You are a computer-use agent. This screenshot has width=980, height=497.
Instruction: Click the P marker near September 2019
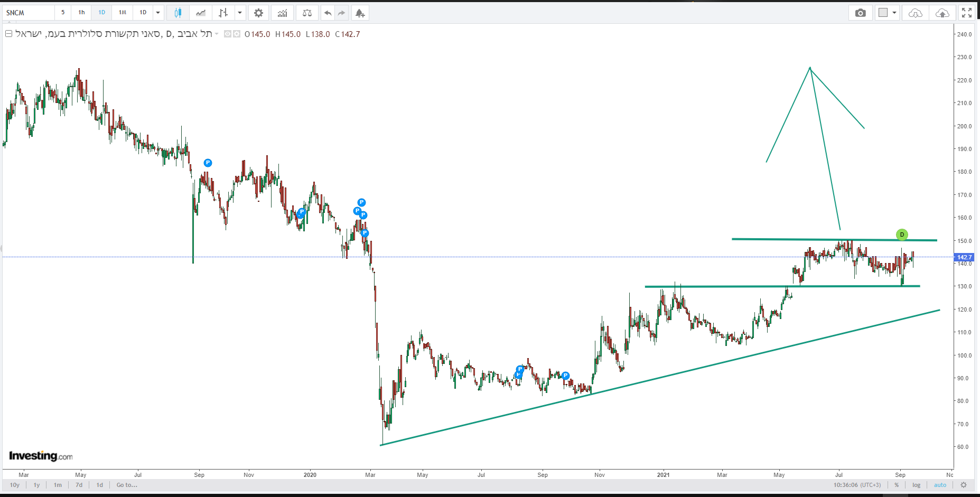tap(208, 163)
